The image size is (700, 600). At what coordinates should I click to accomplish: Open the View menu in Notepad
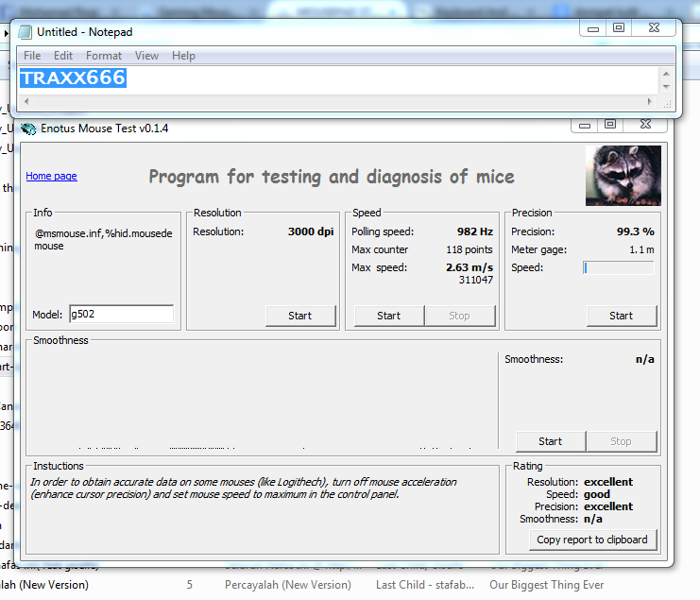tap(146, 56)
